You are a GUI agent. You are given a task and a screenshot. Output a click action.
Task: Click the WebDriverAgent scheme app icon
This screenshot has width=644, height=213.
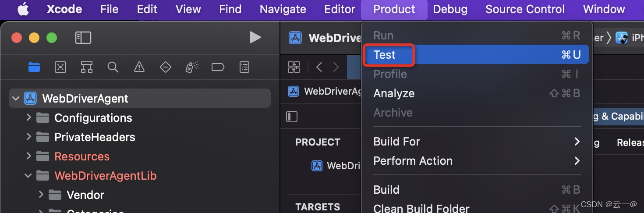pos(295,38)
